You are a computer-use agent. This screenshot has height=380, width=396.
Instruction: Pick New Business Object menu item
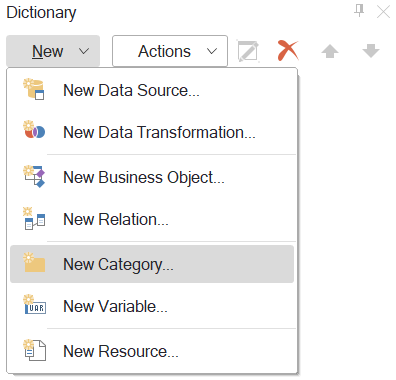coord(152,177)
